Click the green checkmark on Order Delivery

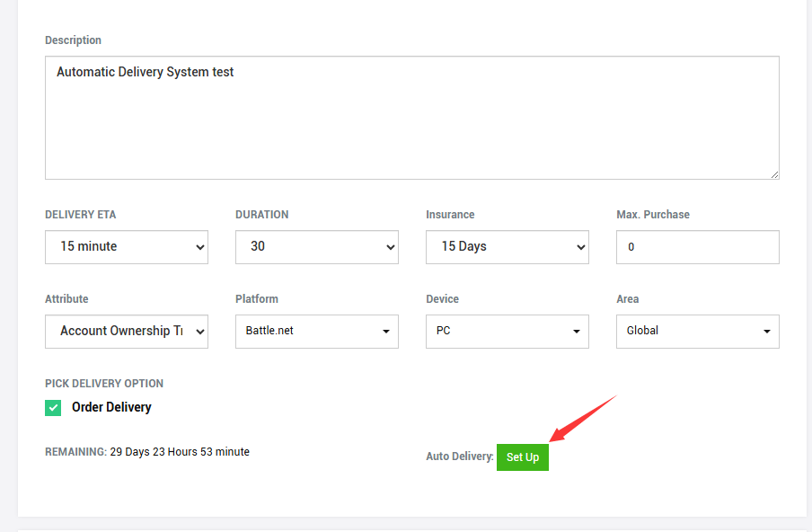(x=53, y=408)
